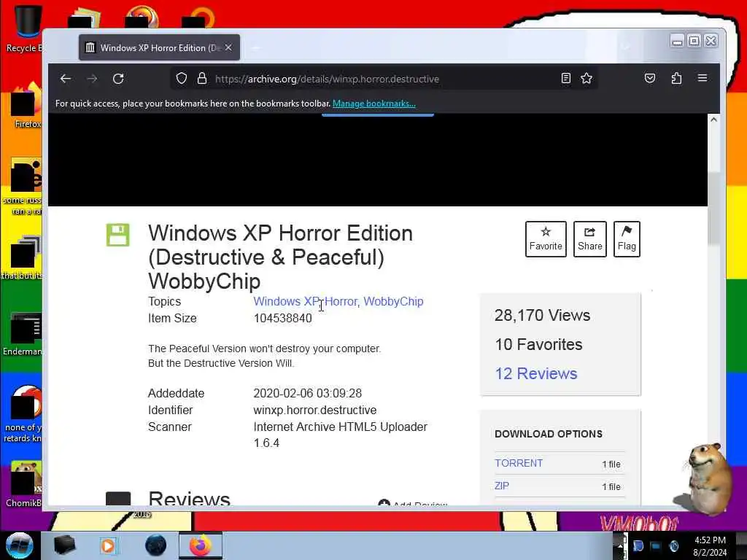The height and width of the screenshot is (560, 747).
Task: Click the forward navigation arrow
Action: (93, 79)
